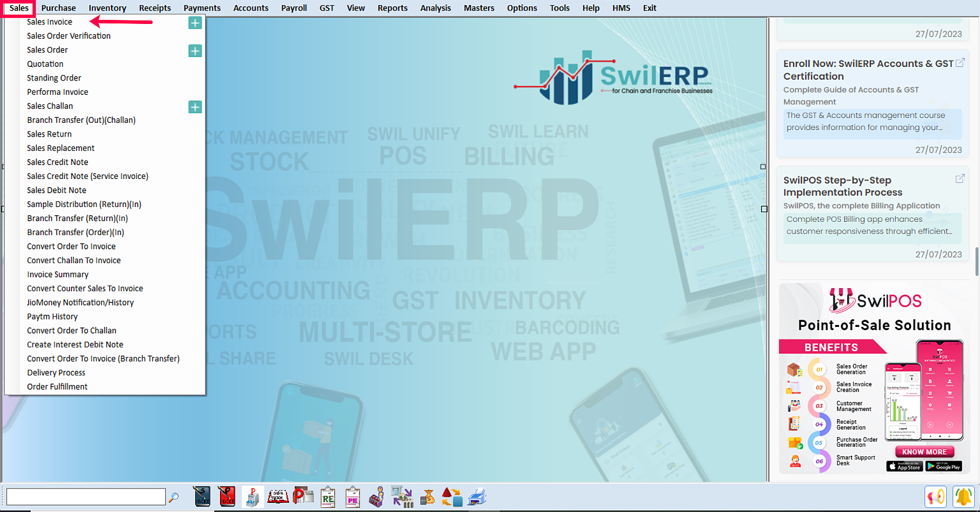Select Sales Return menu entry
Image resolution: width=980 pixels, height=512 pixels.
pos(49,134)
